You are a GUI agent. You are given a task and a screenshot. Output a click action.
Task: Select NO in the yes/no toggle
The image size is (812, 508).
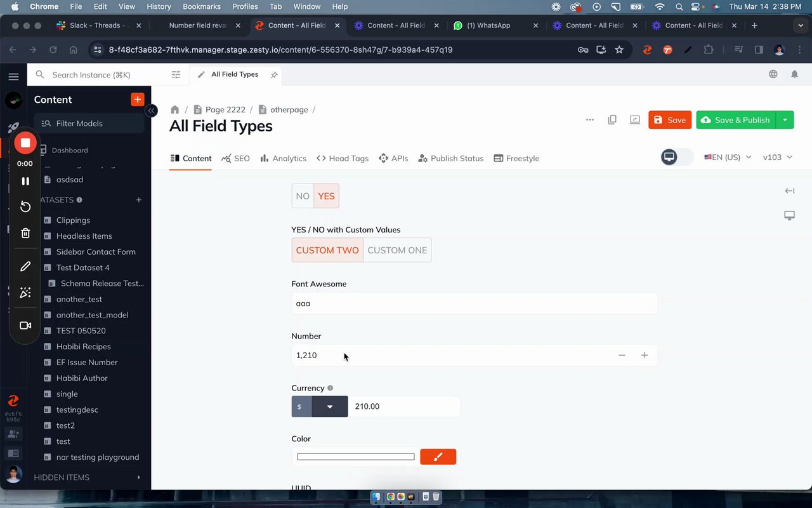pos(303,196)
